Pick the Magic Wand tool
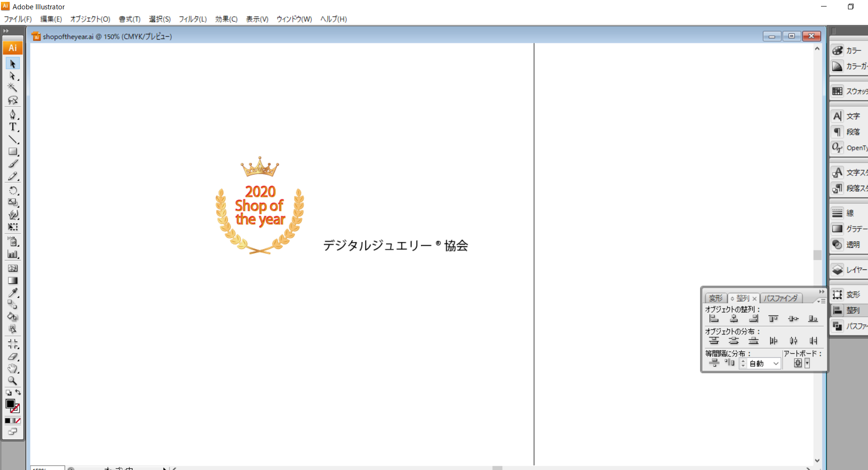The image size is (868, 470). pyautogui.click(x=13, y=87)
